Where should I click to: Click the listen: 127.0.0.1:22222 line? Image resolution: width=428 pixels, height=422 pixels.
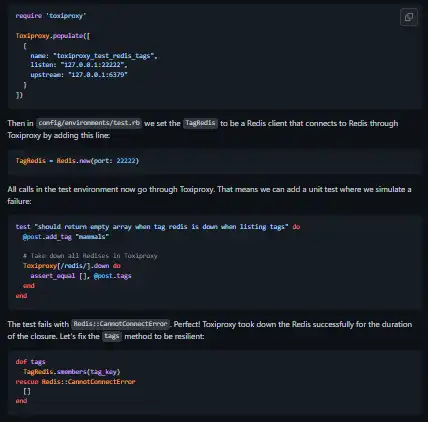click(x=79, y=65)
